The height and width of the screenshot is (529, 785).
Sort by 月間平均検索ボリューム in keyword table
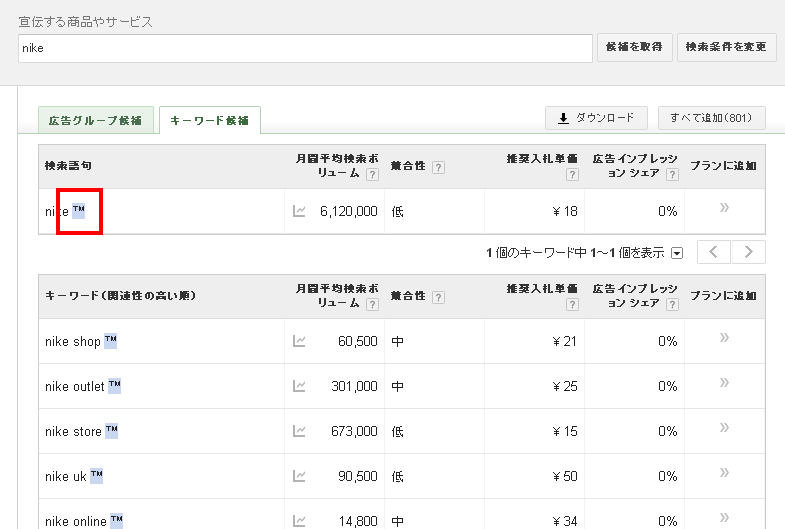337,296
